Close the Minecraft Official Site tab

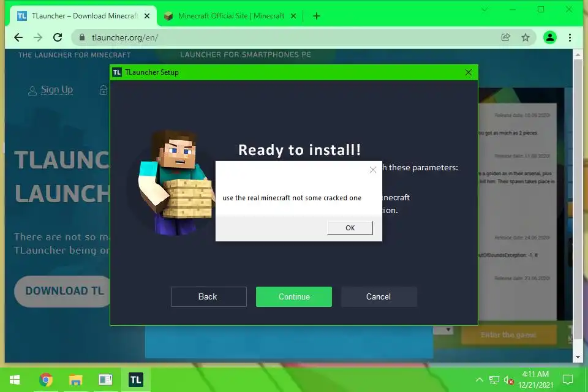293,16
